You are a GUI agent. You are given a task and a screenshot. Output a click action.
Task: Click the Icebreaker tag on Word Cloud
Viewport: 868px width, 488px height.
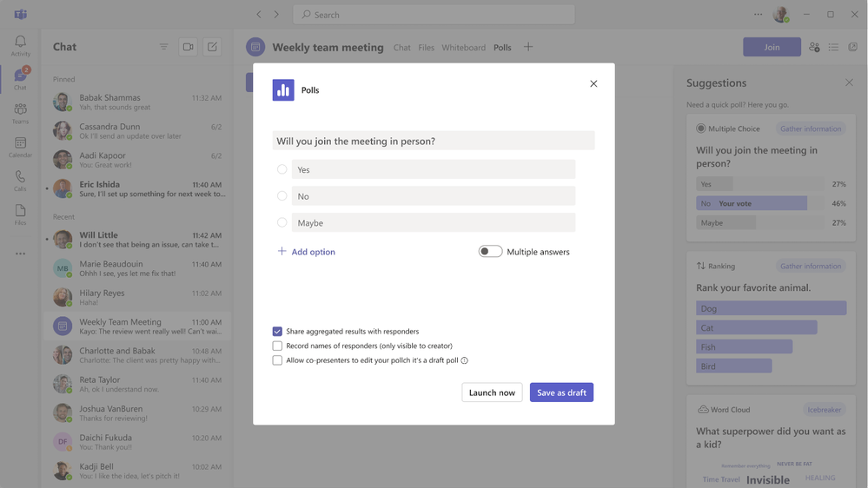click(x=824, y=410)
